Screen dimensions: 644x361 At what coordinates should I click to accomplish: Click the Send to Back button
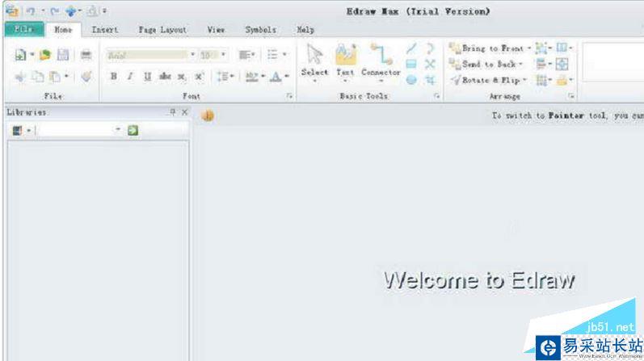coord(482,64)
